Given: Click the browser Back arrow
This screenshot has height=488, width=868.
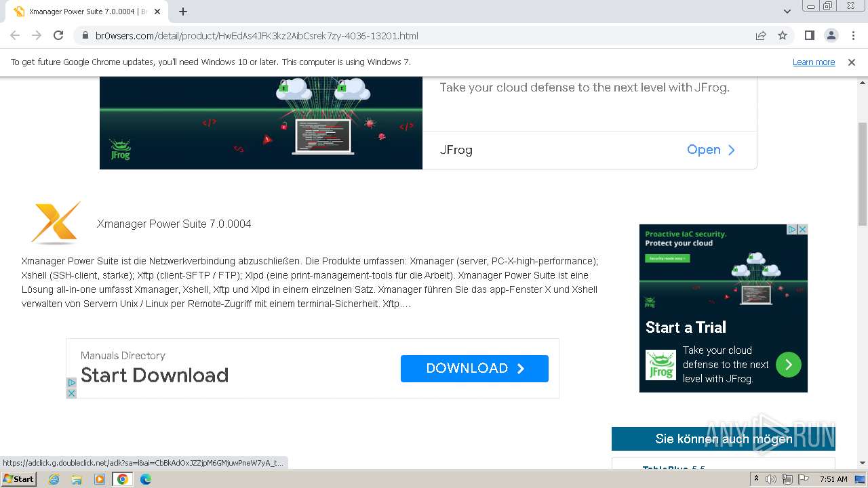Looking at the screenshot, I should click(15, 35).
